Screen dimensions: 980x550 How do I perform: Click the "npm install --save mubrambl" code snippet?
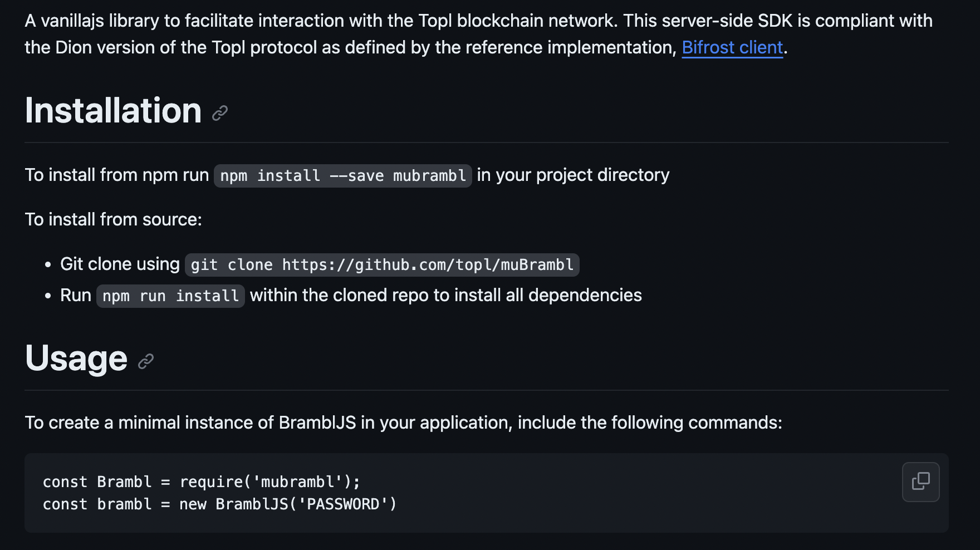(343, 176)
